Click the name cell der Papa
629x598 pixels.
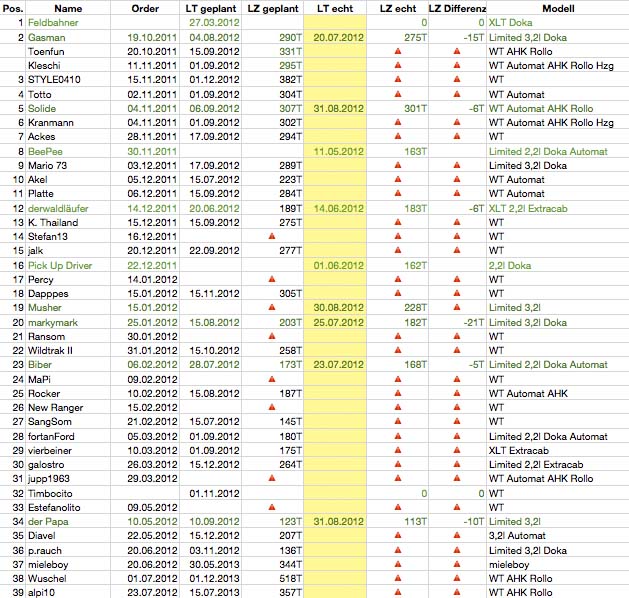tap(48, 521)
